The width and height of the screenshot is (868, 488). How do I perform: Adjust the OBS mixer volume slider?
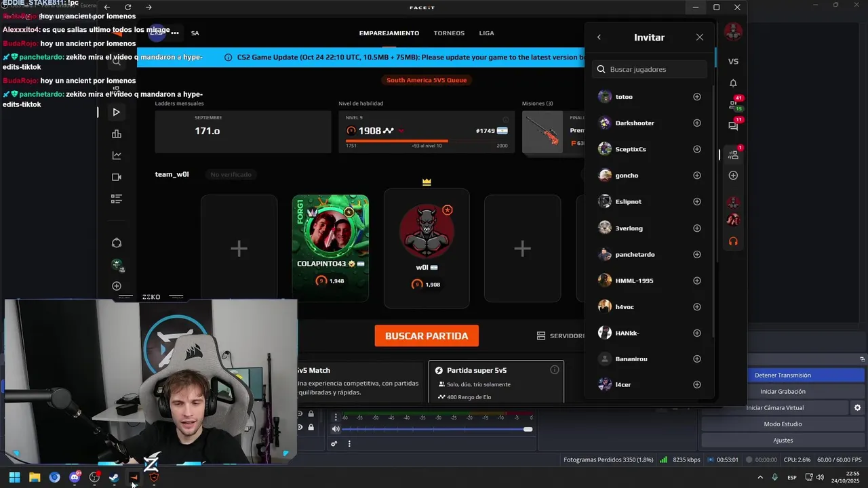(x=437, y=429)
